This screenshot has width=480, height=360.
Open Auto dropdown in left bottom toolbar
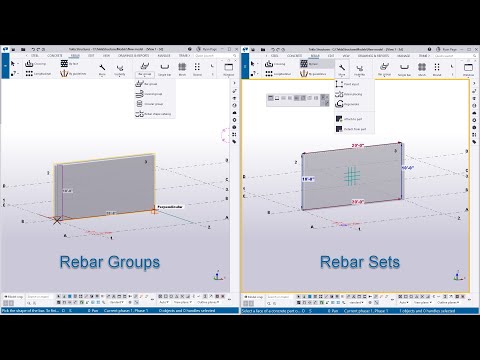click(164, 302)
